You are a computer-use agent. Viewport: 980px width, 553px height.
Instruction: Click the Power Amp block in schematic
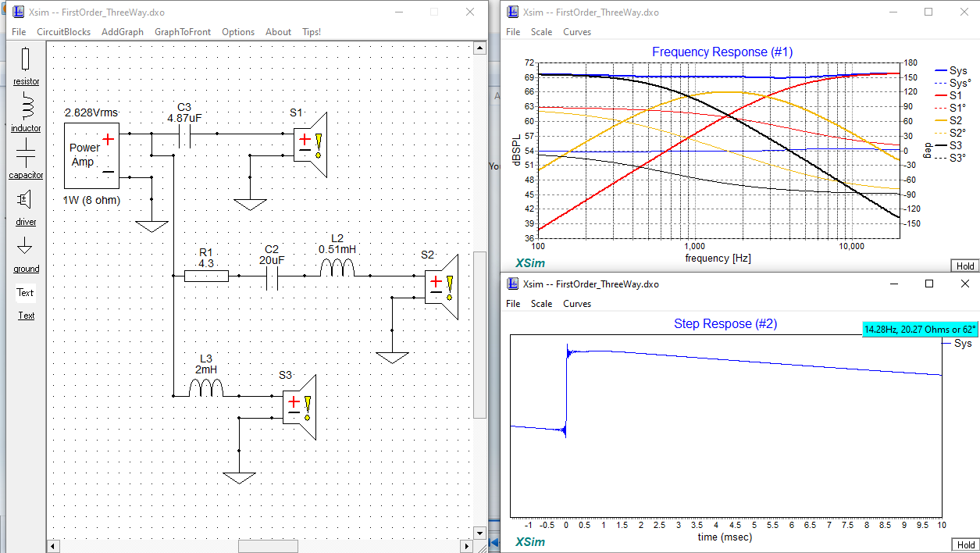(x=91, y=155)
